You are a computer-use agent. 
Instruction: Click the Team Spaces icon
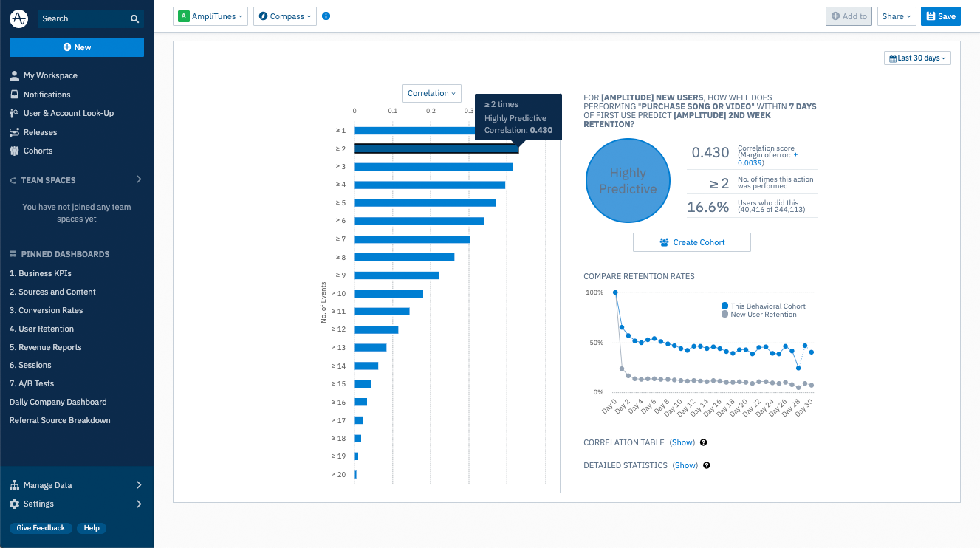(x=13, y=180)
